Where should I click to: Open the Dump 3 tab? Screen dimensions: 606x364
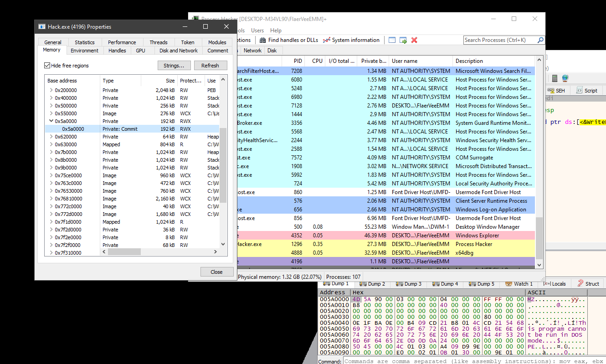[x=409, y=284]
